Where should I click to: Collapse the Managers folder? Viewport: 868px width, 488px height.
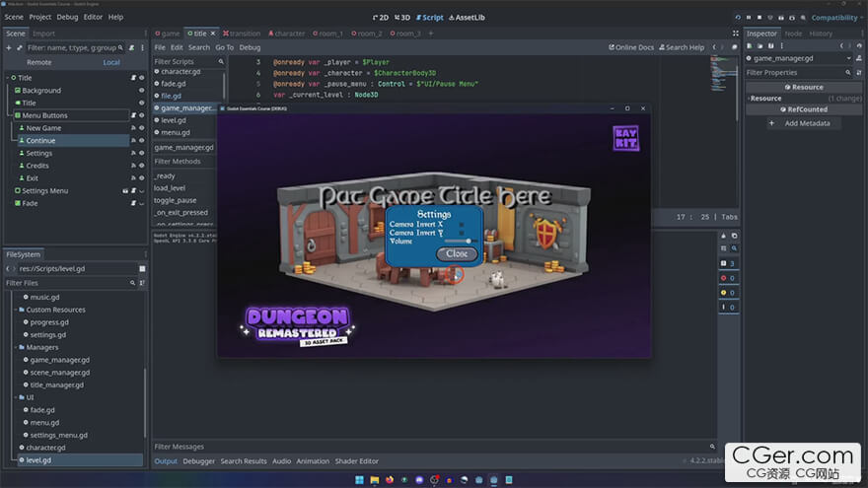click(16, 347)
